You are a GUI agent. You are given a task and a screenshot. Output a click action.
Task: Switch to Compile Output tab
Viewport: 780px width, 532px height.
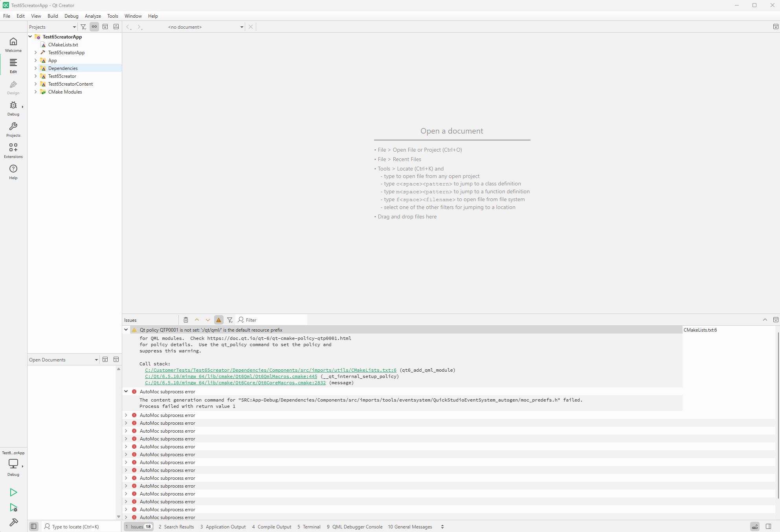pos(272,527)
